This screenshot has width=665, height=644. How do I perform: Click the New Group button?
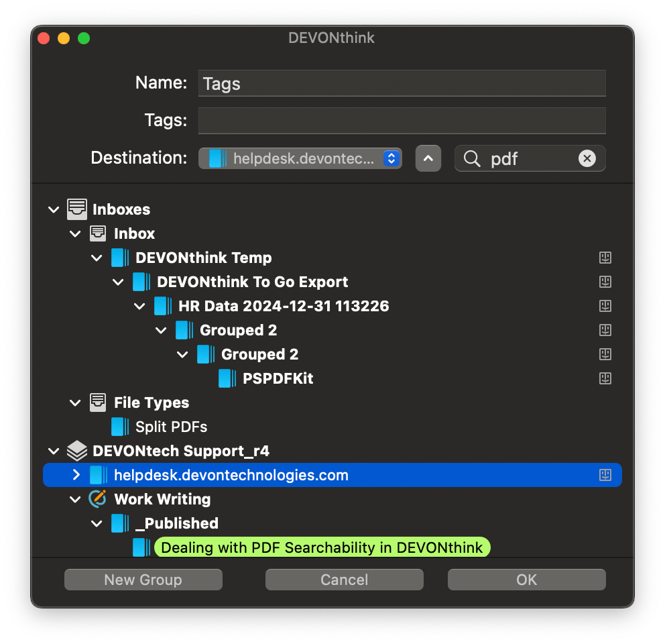[143, 580]
